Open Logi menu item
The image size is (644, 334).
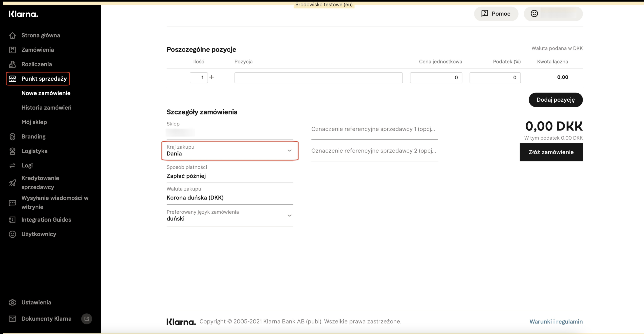[27, 165]
